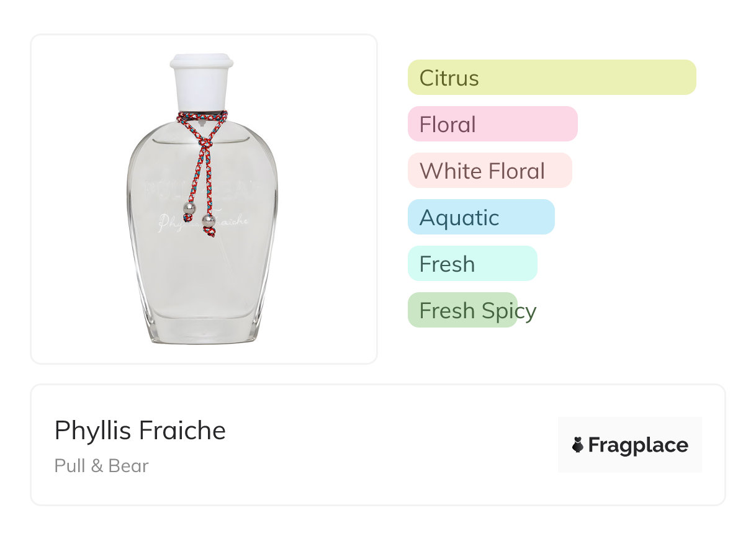Click the White Floral accord bar
The image size is (756, 536).
click(489, 171)
